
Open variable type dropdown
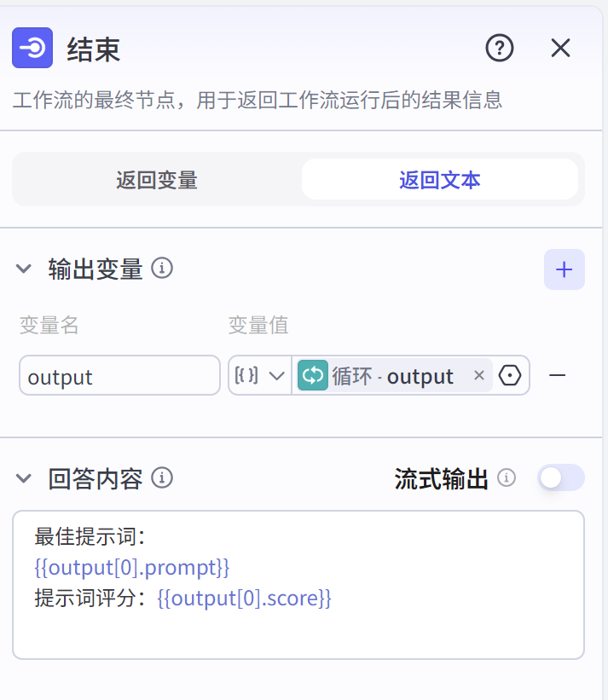[x=260, y=375]
